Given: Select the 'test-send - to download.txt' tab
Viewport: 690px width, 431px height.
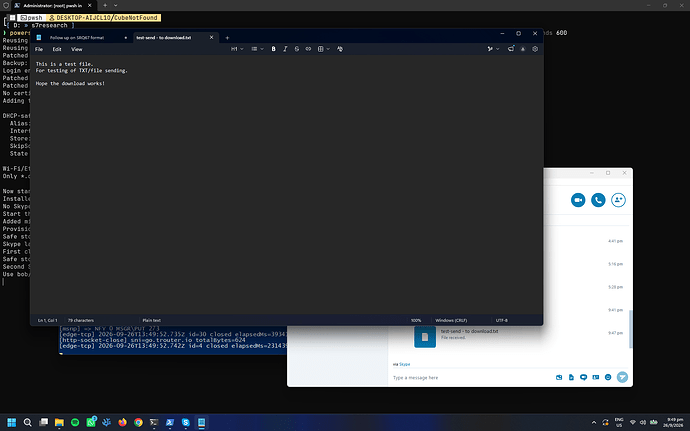Looking at the screenshot, I should [164, 38].
